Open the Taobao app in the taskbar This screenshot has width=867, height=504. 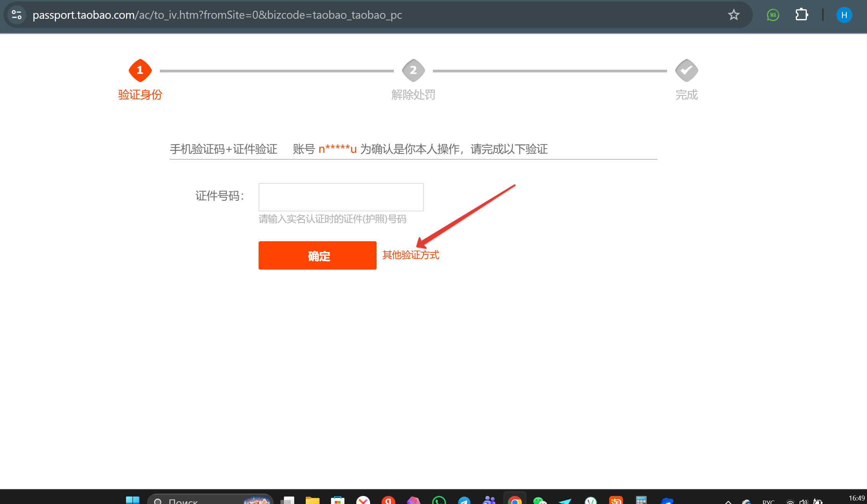point(616,500)
